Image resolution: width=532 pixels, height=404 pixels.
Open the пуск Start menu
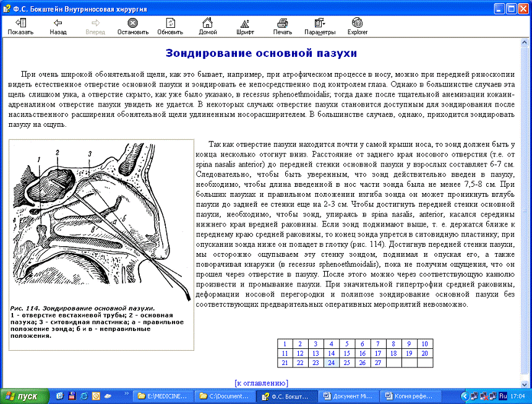[x=22, y=395]
